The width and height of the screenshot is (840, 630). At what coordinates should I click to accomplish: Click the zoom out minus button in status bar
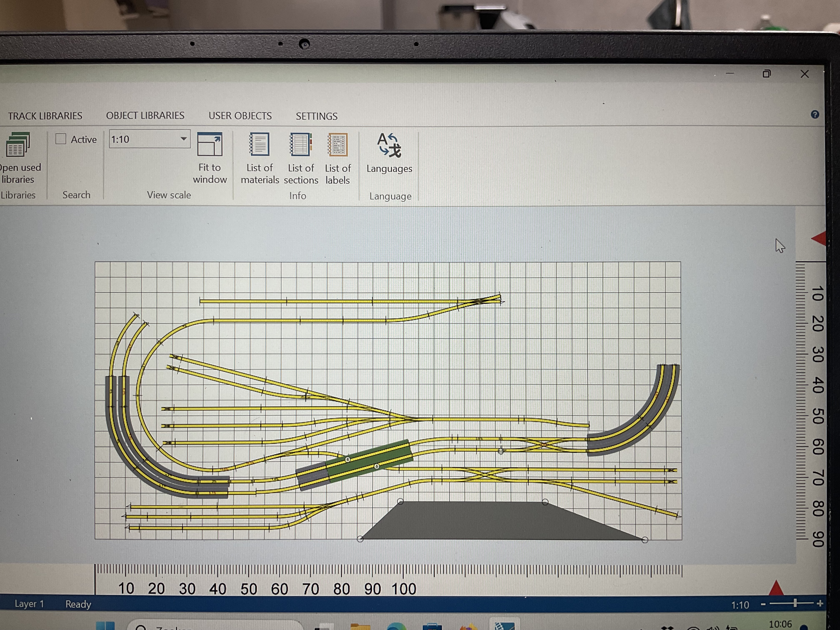pos(763,604)
